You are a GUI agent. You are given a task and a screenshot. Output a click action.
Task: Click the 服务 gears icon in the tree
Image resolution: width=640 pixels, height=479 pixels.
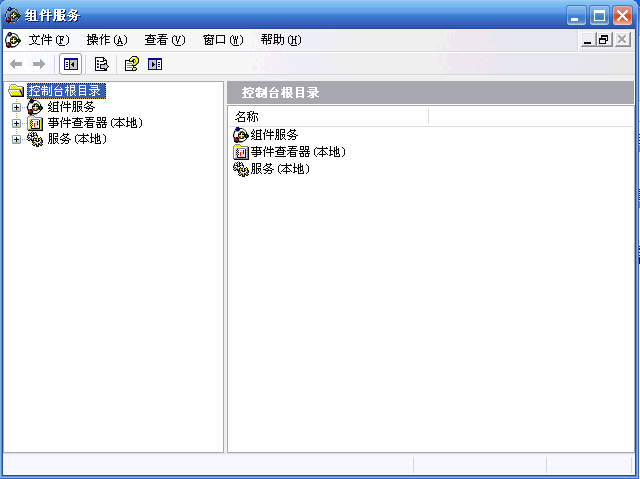click(35, 139)
